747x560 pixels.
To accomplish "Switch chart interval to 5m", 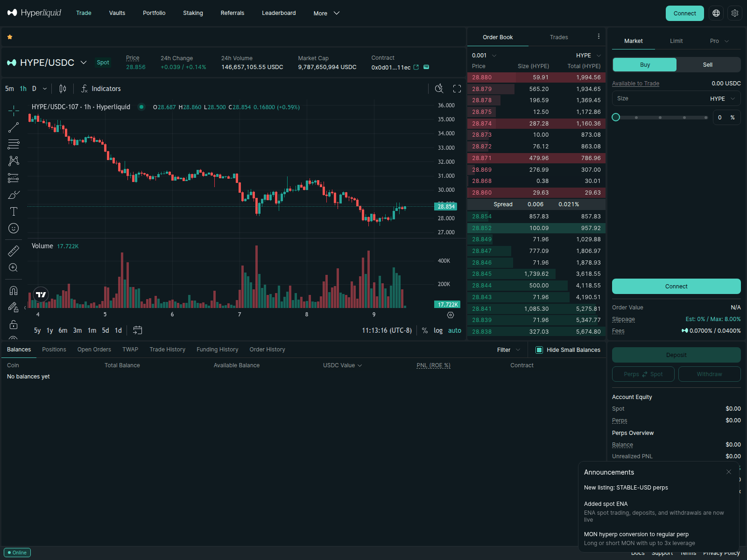I will (x=9, y=89).
